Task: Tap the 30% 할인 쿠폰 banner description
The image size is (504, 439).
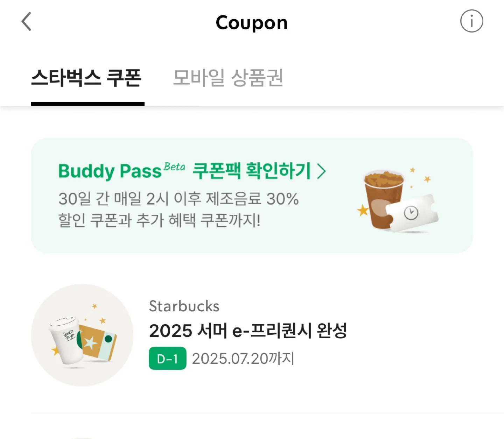Action: (x=178, y=209)
